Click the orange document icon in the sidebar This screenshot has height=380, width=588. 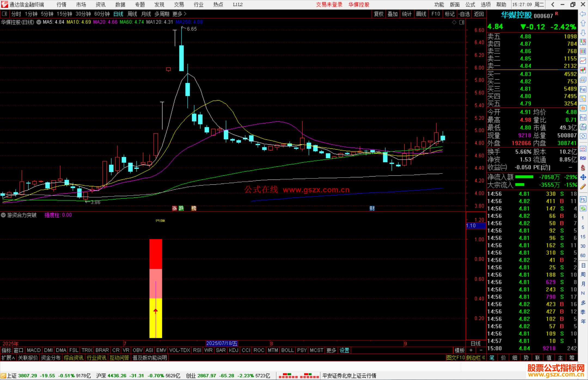pyautogui.click(x=583, y=108)
